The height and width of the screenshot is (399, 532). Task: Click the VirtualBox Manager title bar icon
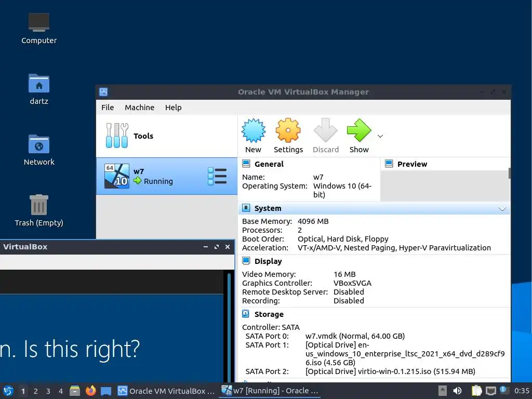103,92
